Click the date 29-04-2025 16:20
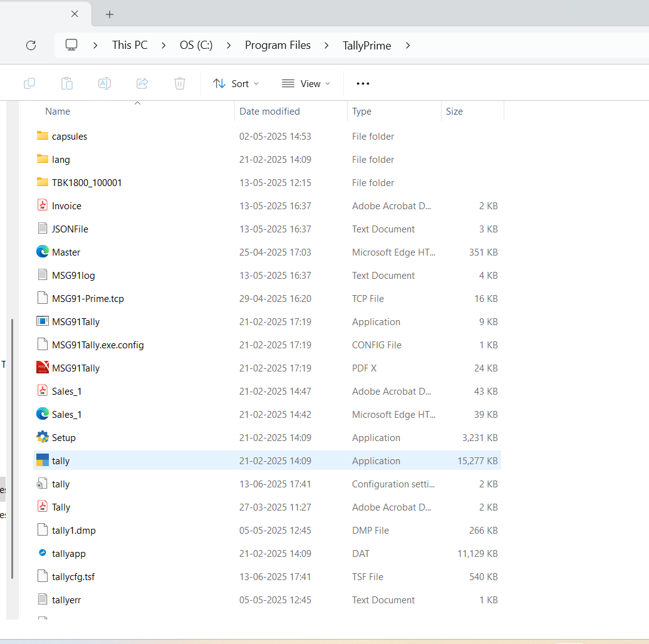The height and width of the screenshot is (644, 649). point(275,298)
